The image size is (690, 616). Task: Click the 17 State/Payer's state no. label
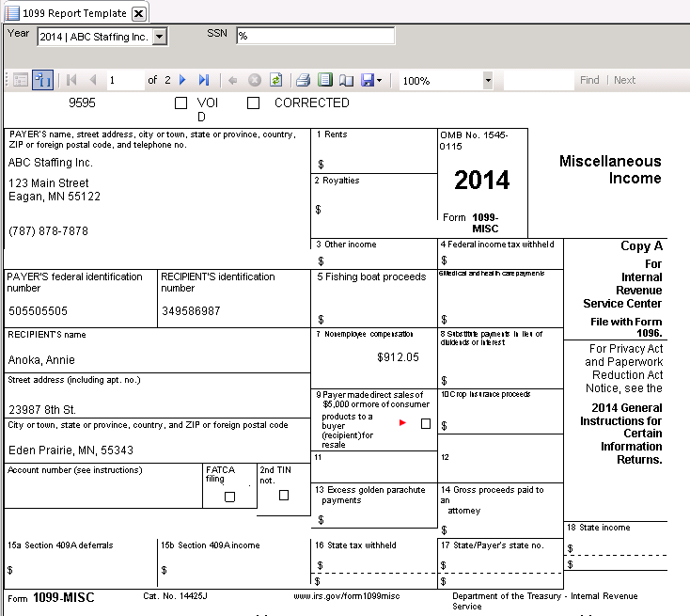pos(493,545)
